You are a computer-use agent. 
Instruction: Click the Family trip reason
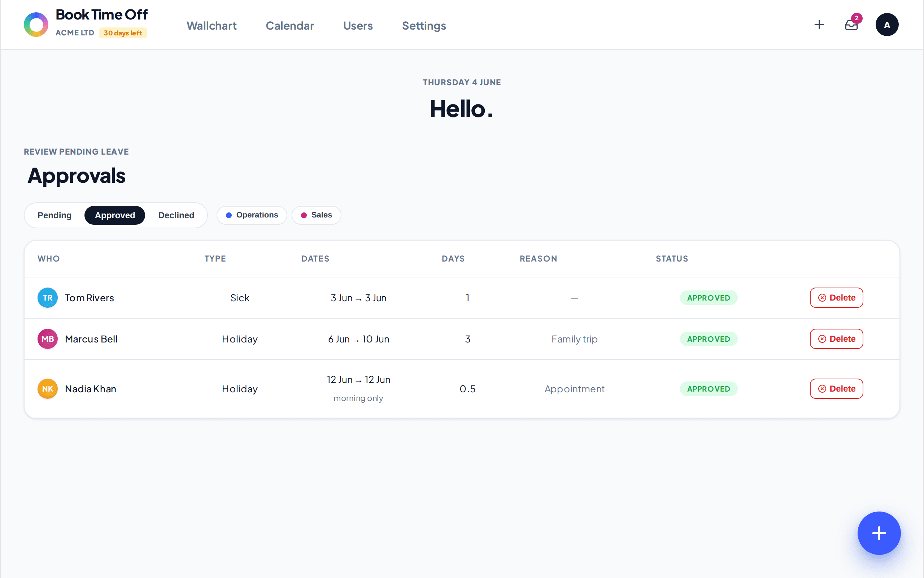[x=574, y=340]
